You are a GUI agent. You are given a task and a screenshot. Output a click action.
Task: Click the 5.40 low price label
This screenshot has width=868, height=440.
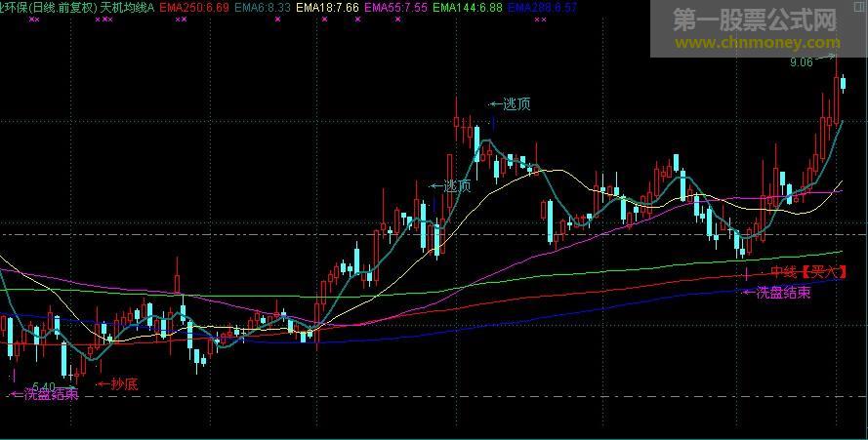(x=43, y=386)
